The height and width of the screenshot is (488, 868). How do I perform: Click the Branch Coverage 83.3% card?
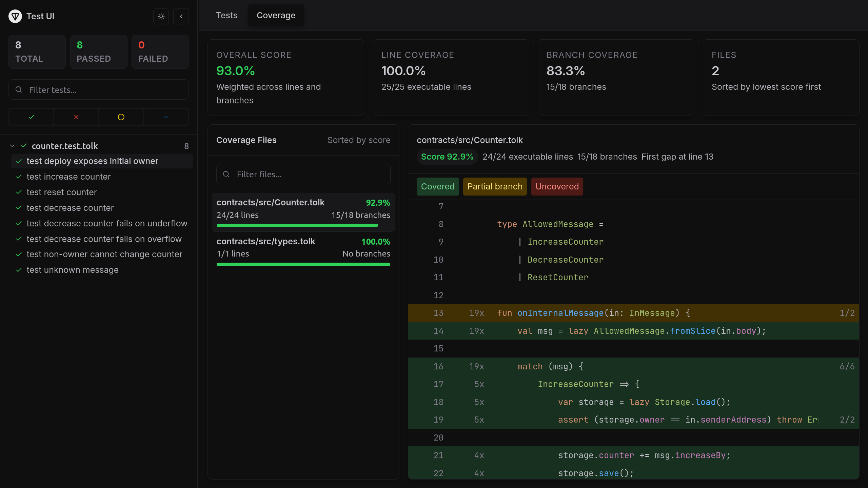point(616,78)
